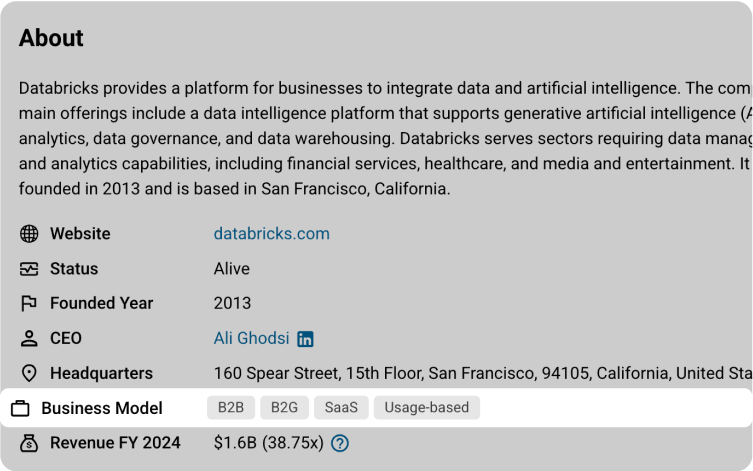This screenshot has width=753, height=471.
Task: Select the B2G business model tag
Action: point(285,408)
